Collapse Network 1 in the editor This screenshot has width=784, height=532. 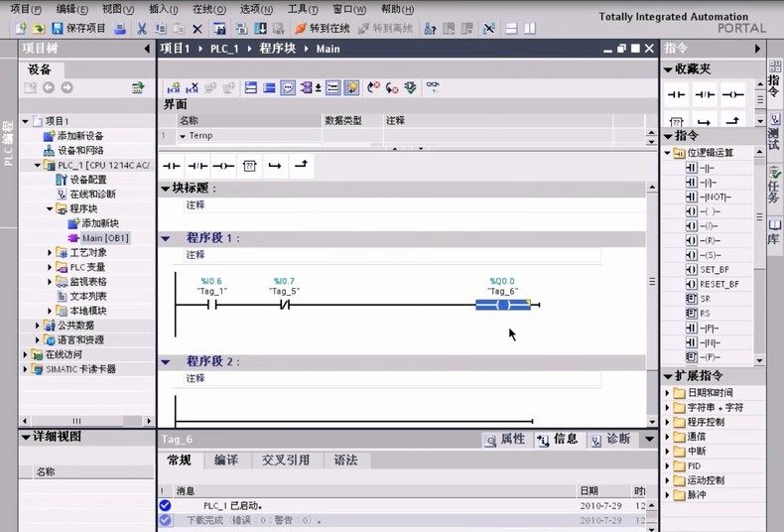pyautogui.click(x=166, y=238)
